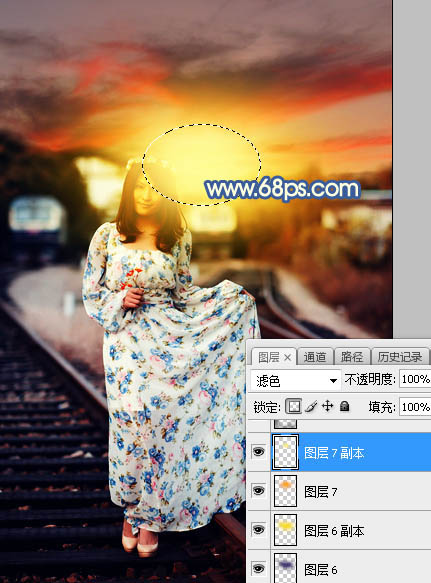Toggle the eye icon for 图层 6

click(x=259, y=568)
